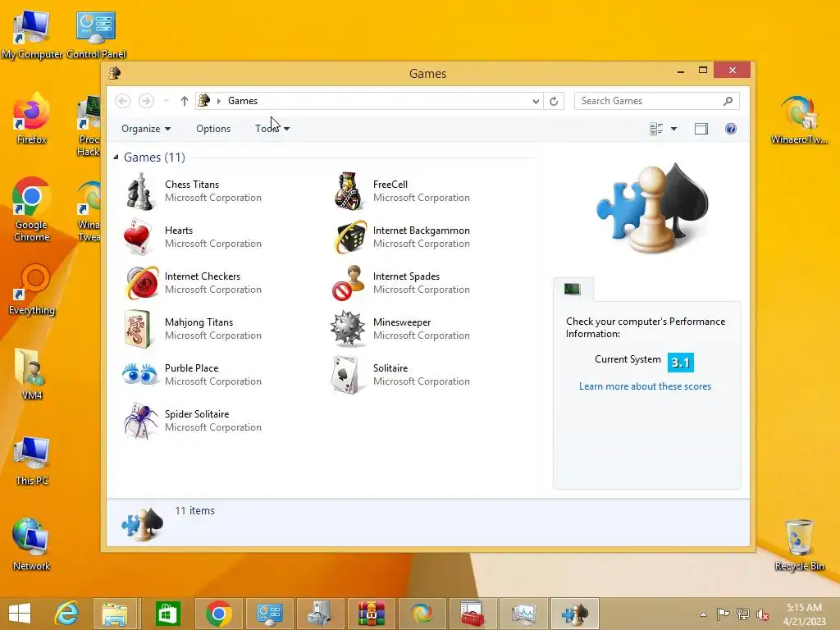Switch to the Games taskbar button

[x=575, y=614]
